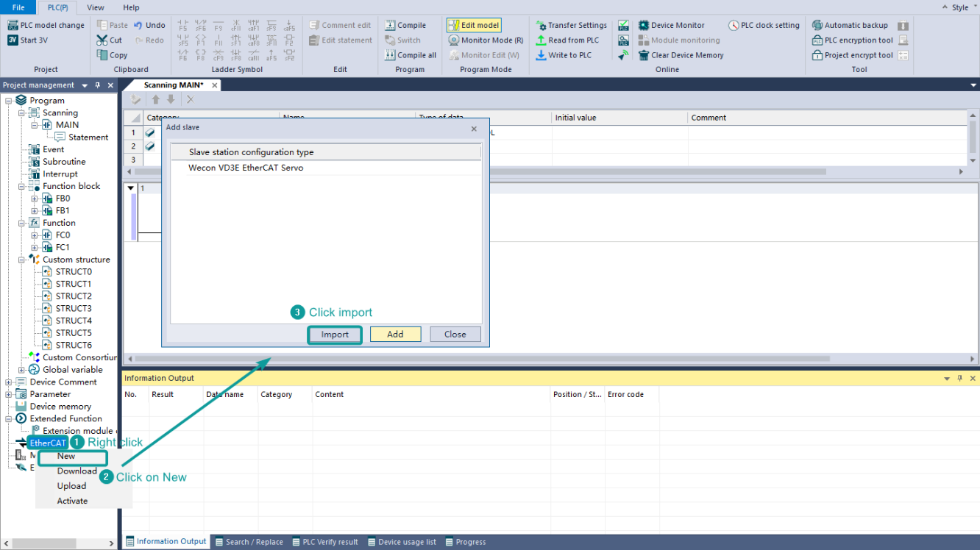Click the Undo icon in Clipboard
The height and width of the screenshot is (550, 980).
[138, 25]
